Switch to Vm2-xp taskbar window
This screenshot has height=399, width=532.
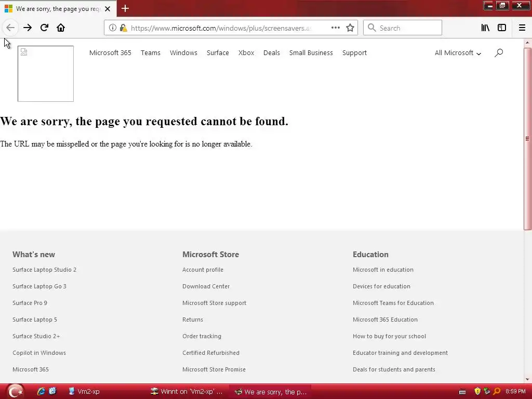pyautogui.click(x=84, y=392)
